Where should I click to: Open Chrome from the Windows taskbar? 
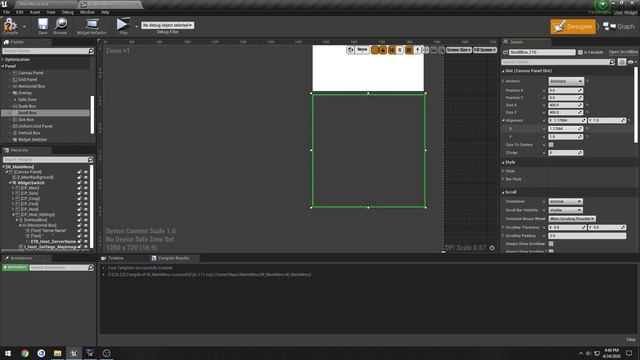(25, 353)
